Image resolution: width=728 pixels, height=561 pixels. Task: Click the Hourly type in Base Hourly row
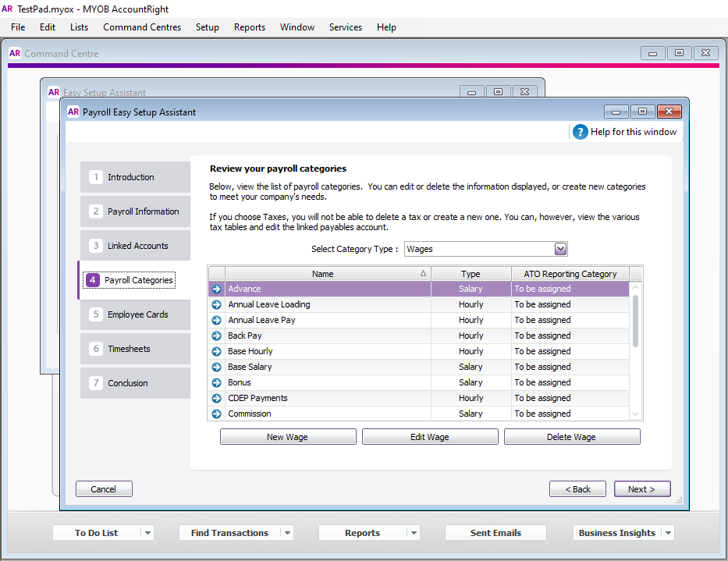[471, 352]
